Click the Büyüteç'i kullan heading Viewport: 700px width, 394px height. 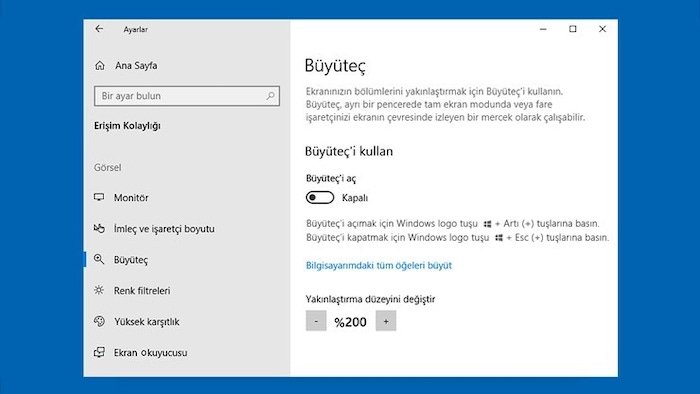[x=349, y=151]
